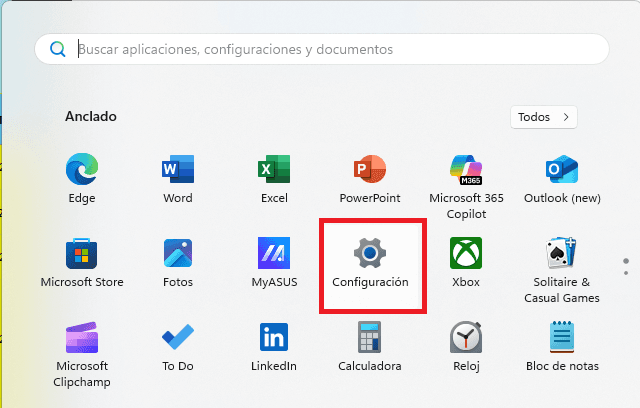640x408 pixels.
Task: Open LinkedIn app
Action: 274,346
